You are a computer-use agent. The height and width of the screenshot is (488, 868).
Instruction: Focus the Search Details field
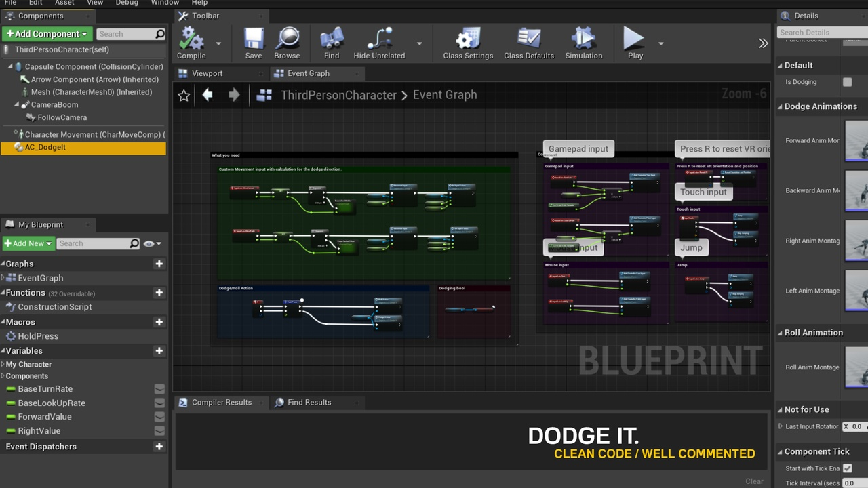pos(822,33)
